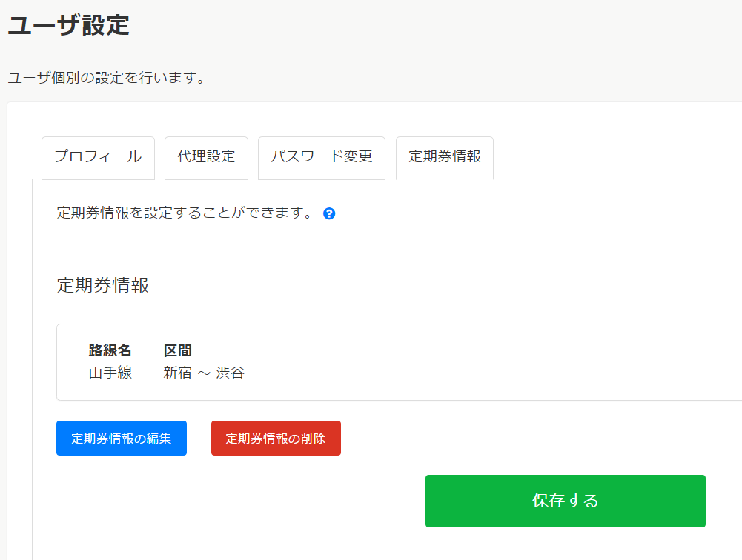Click the 路線名 column label

110,350
